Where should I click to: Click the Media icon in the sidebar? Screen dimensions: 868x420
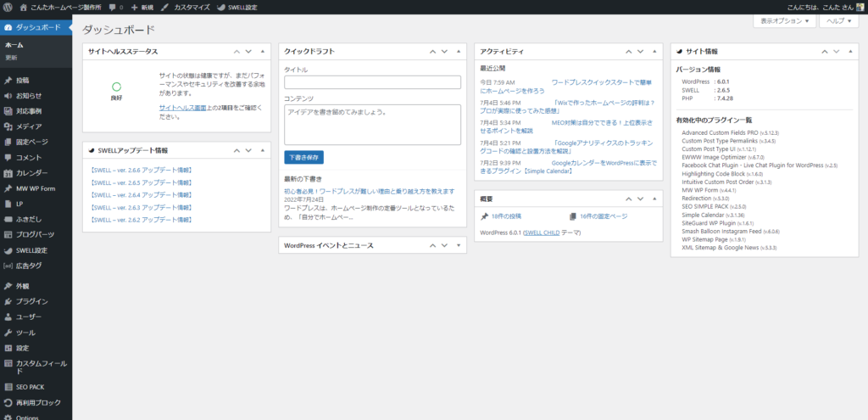(8, 126)
